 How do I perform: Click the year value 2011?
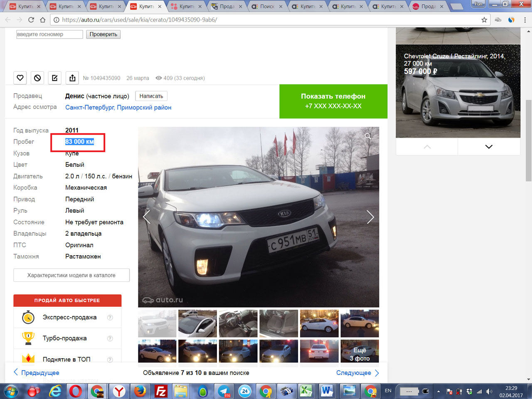click(x=72, y=131)
